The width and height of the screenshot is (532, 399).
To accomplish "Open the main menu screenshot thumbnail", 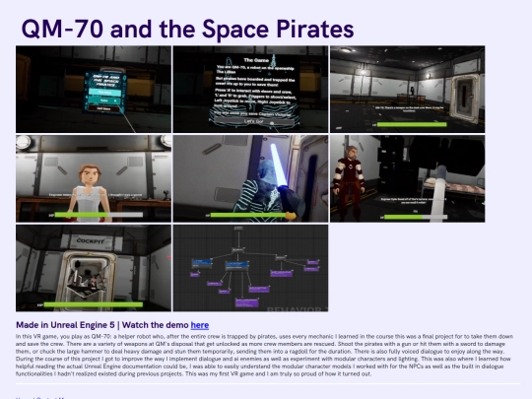I will pyautogui.click(x=94, y=90).
